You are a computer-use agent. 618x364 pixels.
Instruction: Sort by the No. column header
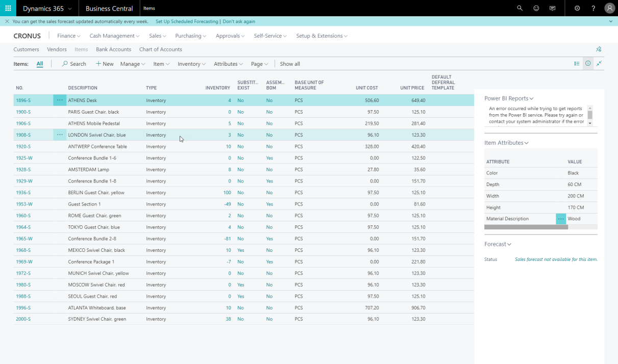point(19,88)
